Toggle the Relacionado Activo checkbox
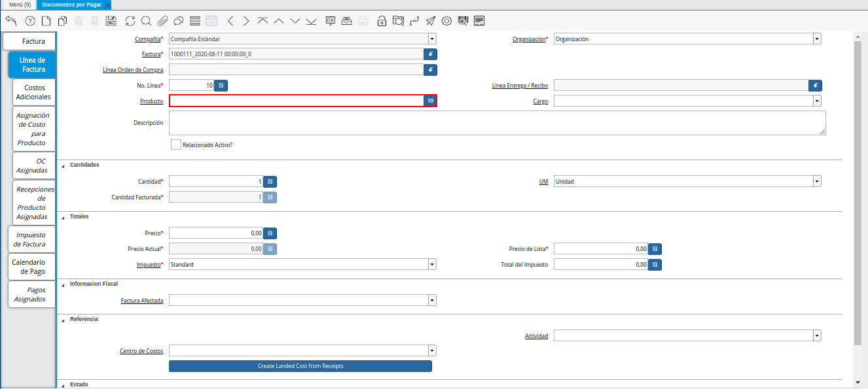The height and width of the screenshot is (389, 868). pos(175,144)
